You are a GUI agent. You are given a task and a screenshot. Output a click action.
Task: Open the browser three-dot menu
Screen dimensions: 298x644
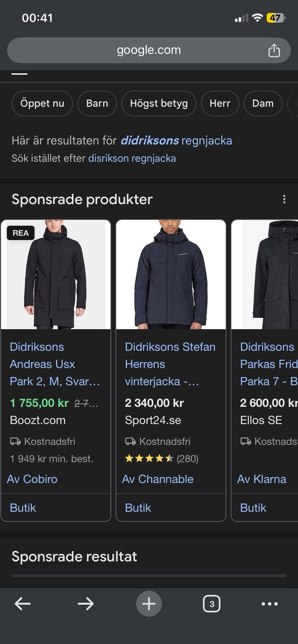click(x=270, y=604)
